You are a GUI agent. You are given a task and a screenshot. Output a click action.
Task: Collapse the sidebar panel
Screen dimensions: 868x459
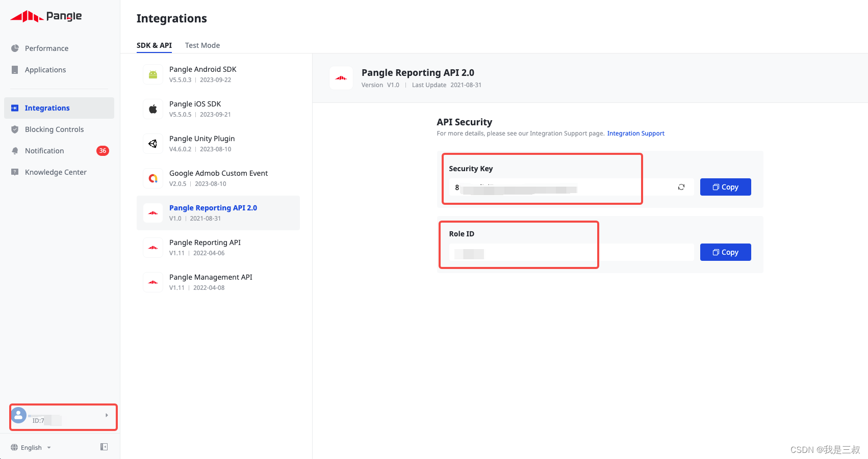(x=104, y=447)
